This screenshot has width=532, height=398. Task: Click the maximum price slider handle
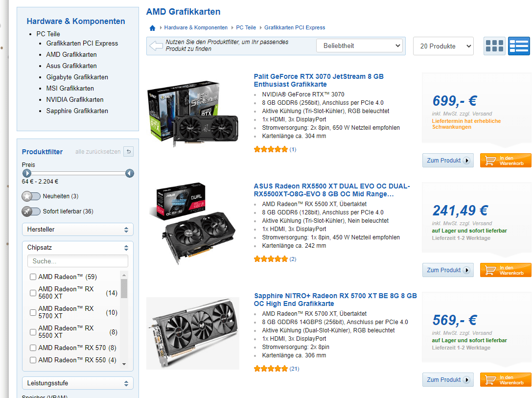click(130, 173)
